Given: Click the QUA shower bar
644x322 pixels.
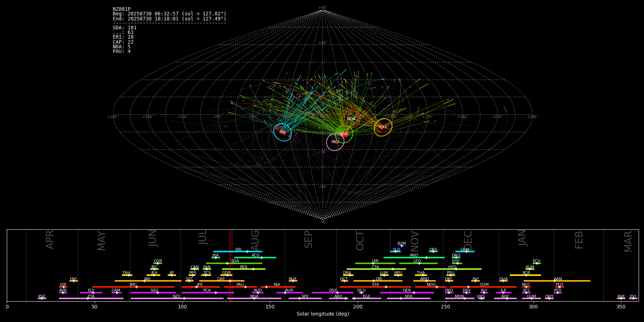Looking at the screenshot, I should [x=503, y=281].
